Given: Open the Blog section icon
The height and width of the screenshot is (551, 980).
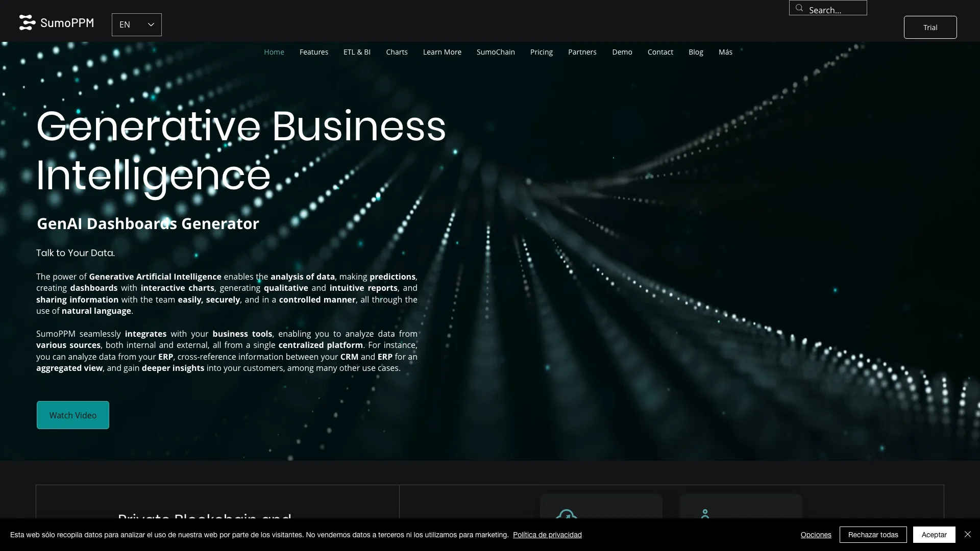Looking at the screenshot, I should coord(696,52).
